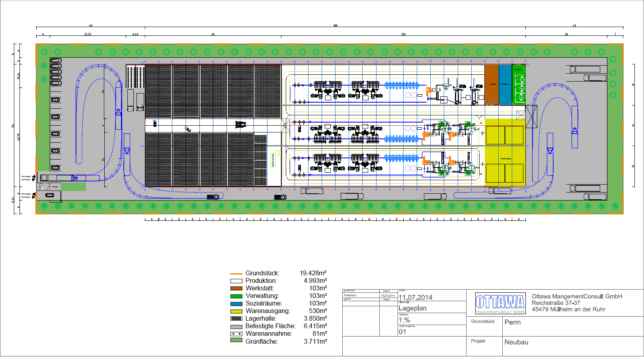Select the 'Verwaltung:' legend label
This screenshot has height=364, width=644.
click(x=262, y=296)
